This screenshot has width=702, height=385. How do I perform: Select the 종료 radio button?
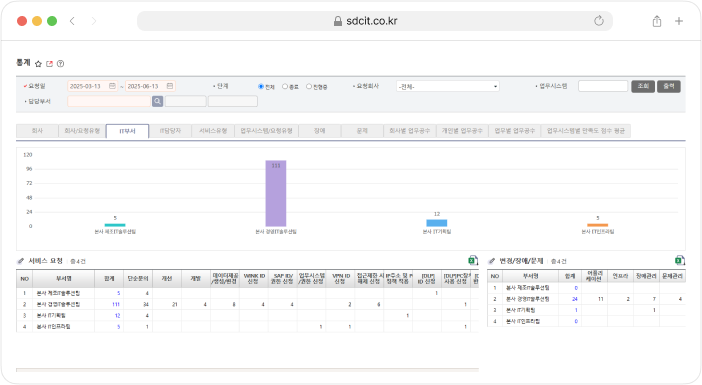click(x=285, y=86)
